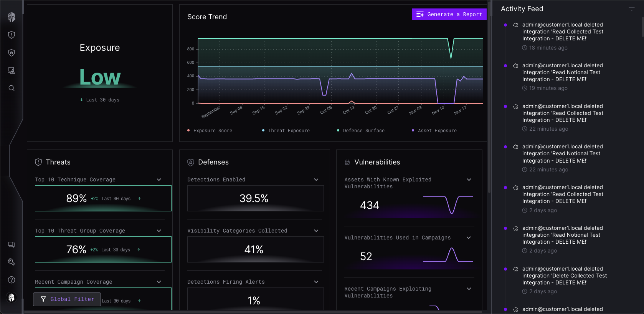Expand Visibility Categories Collected chevron
Viewport: 644px width, 314px height.
pyautogui.click(x=316, y=231)
